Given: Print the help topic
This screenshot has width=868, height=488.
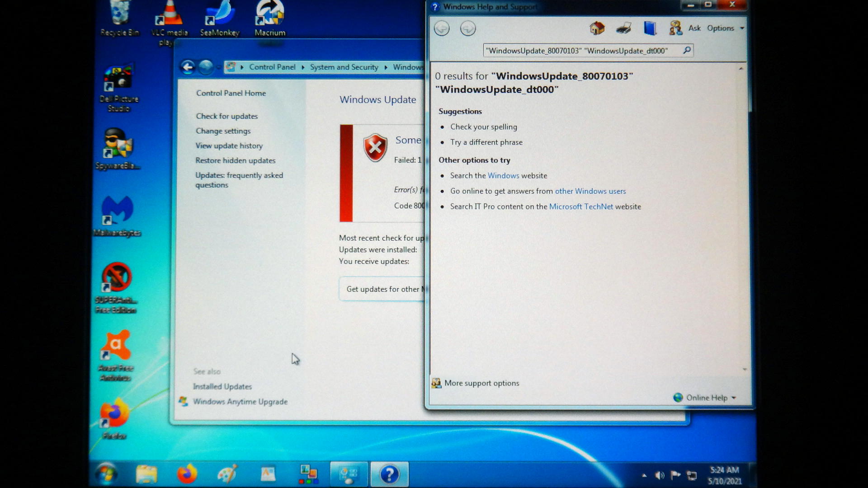Looking at the screenshot, I should click(x=623, y=28).
